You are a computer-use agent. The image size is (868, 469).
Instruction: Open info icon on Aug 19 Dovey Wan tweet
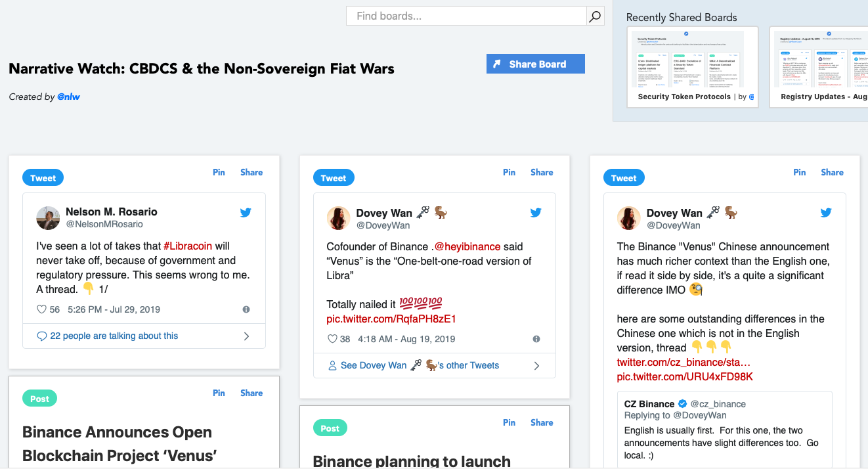(536, 339)
